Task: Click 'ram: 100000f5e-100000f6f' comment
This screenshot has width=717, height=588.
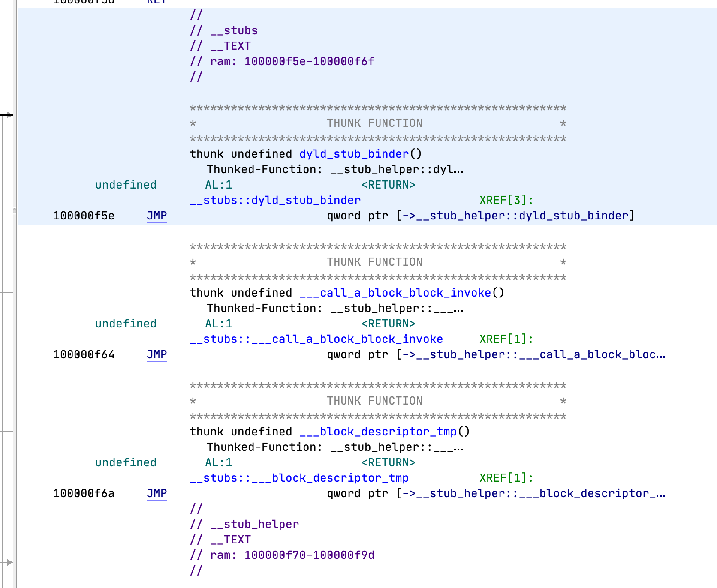Action: [282, 61]
